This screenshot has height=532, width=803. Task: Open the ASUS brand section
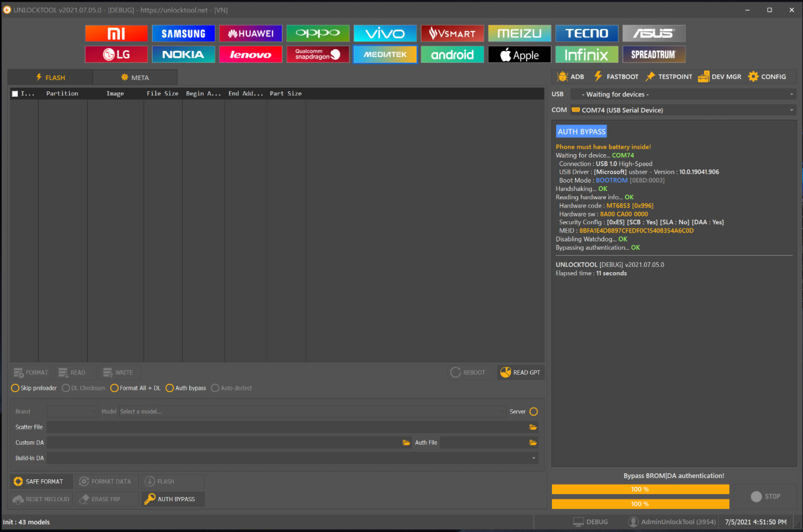(654, 33)
